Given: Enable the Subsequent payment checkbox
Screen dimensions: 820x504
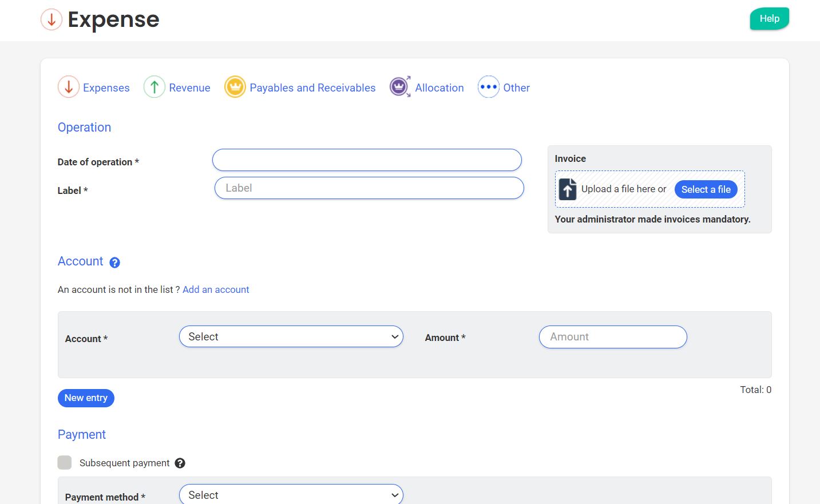Looking at the screenshot, I should point(65,463).
